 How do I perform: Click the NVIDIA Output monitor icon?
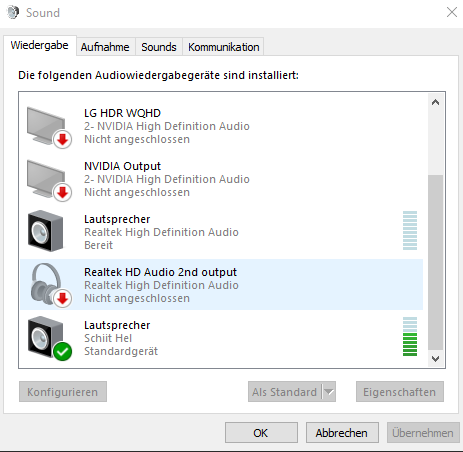(49, 180)
